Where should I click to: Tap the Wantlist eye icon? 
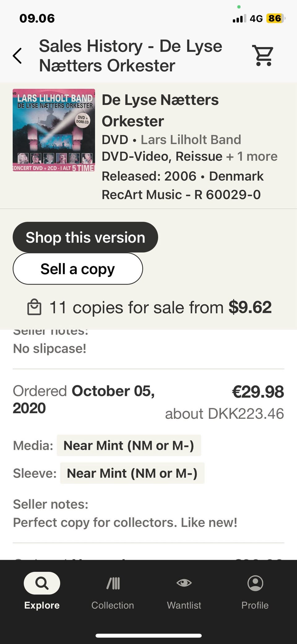[x=184, y=583]
